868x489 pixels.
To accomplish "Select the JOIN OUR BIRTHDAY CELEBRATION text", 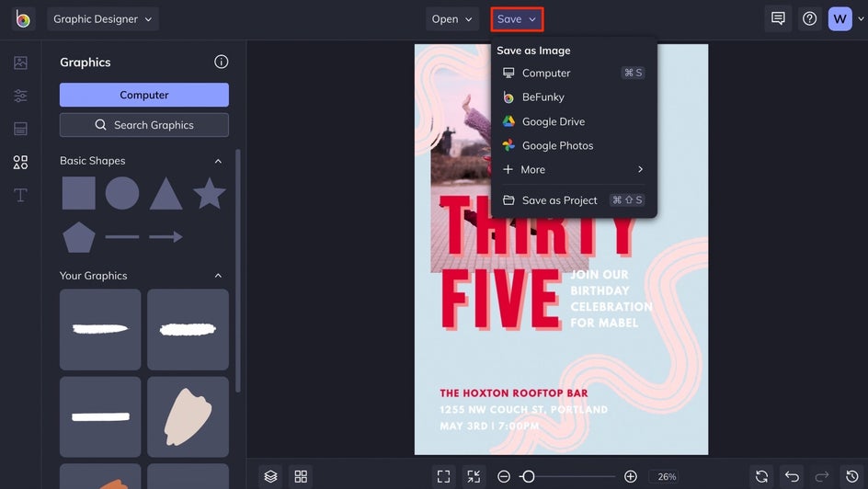I will [x=611, y=298].
